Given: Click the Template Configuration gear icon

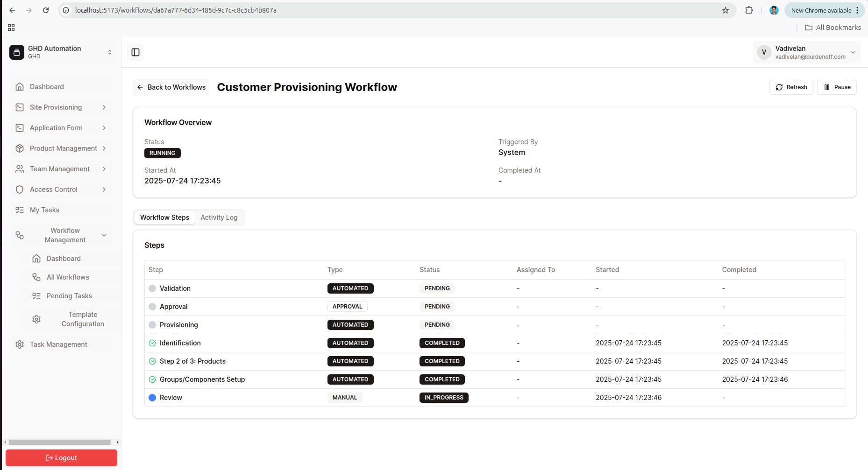Looking at the screenshot, I should (36, 319).
